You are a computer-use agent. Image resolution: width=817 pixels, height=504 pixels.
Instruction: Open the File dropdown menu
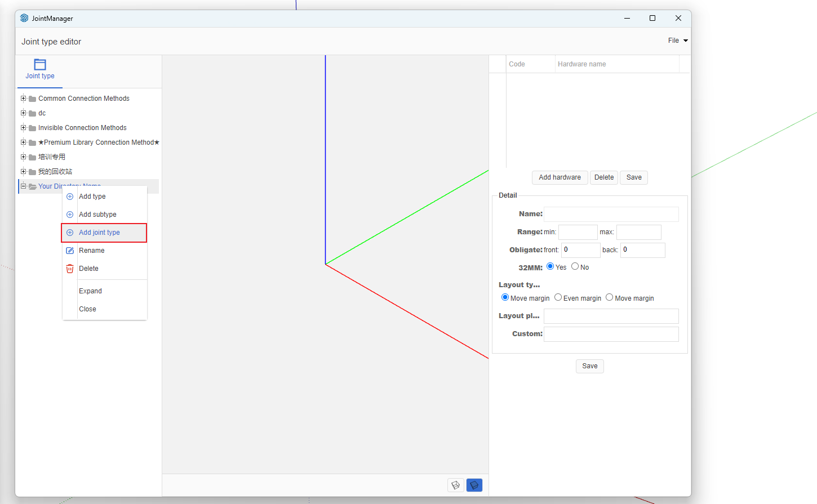[678, 41]
